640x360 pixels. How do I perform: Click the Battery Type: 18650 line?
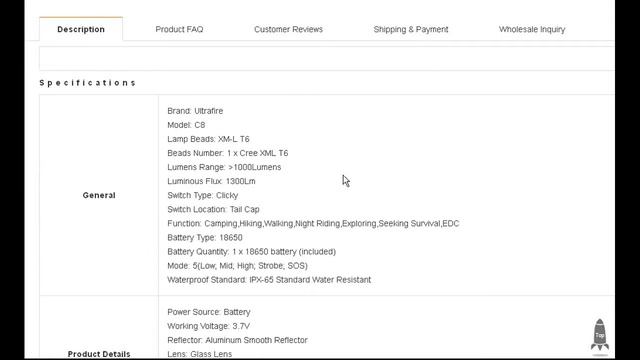(205, 238)
